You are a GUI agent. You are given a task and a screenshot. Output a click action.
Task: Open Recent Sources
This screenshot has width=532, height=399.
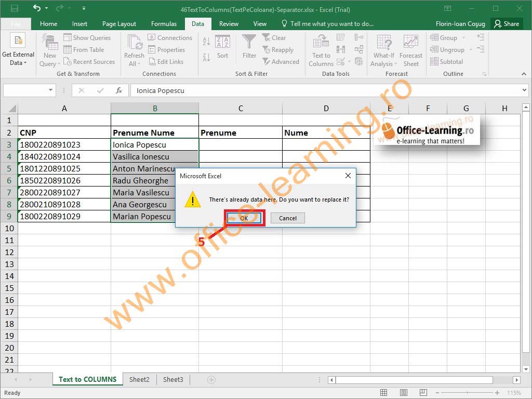(89, 62)
